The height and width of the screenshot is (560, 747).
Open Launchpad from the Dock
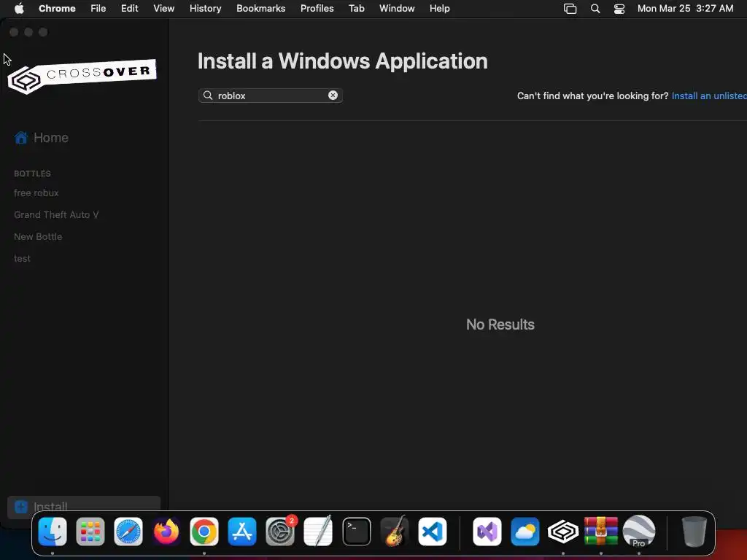pyautogui.click(x=90, y=532)
